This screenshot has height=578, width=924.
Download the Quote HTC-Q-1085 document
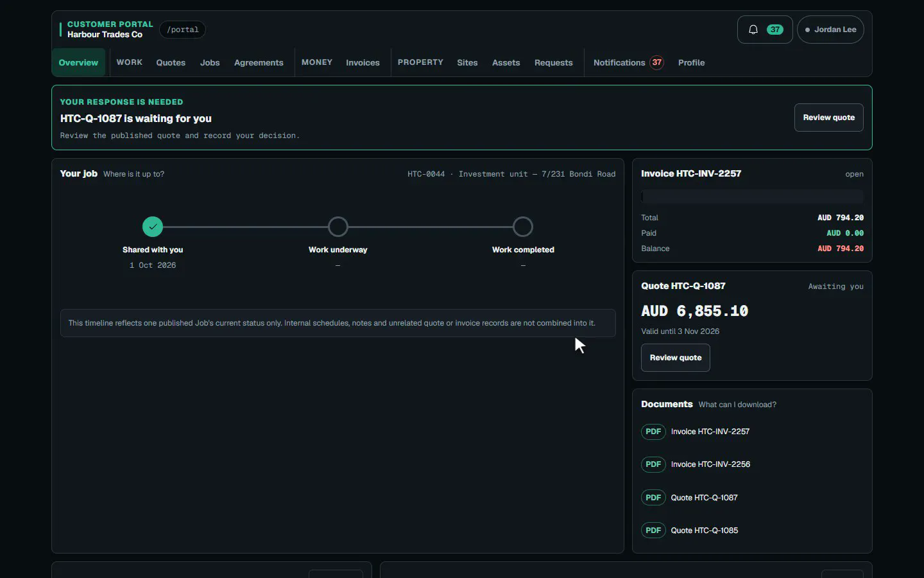(705, 530)
